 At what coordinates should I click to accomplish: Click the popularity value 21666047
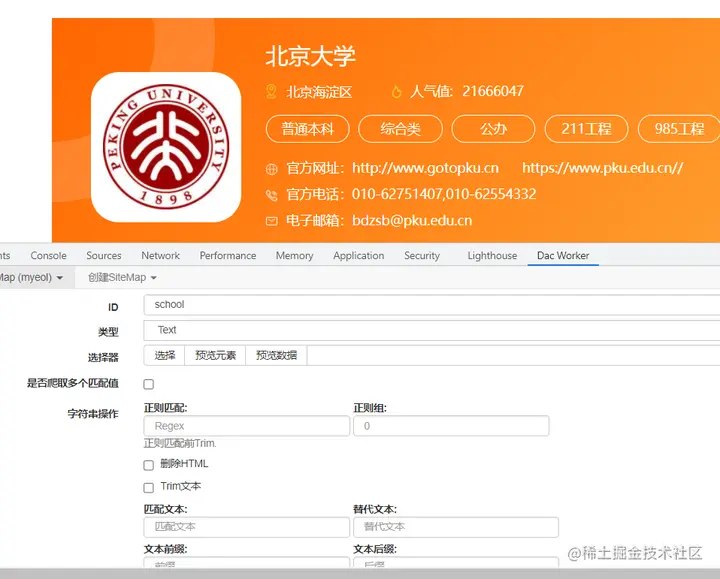click(493, 91)
